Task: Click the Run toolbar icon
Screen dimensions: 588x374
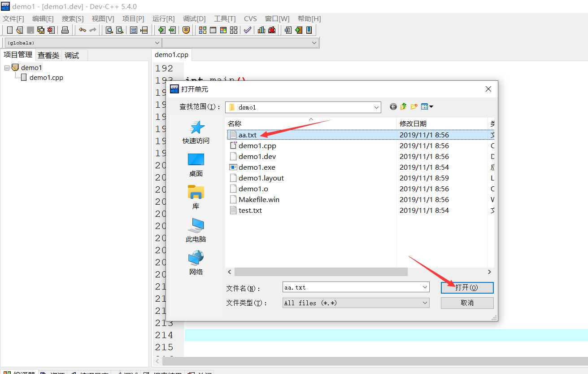Action: point(213,30)
